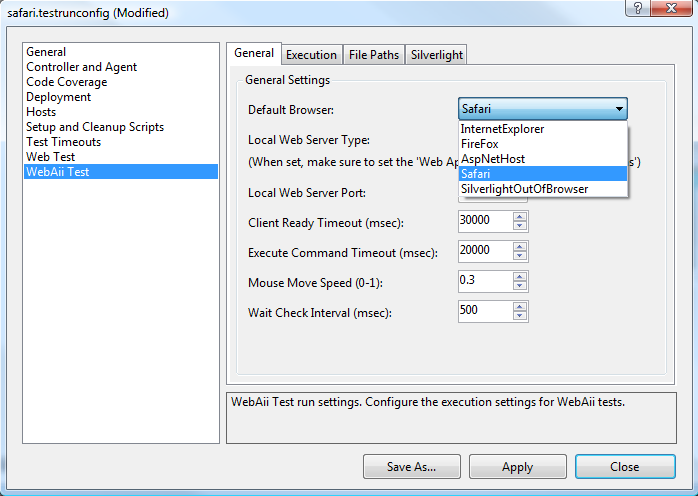Switch to the Execution tab
Screen dimensions: 698x496
tap(311, 55)
